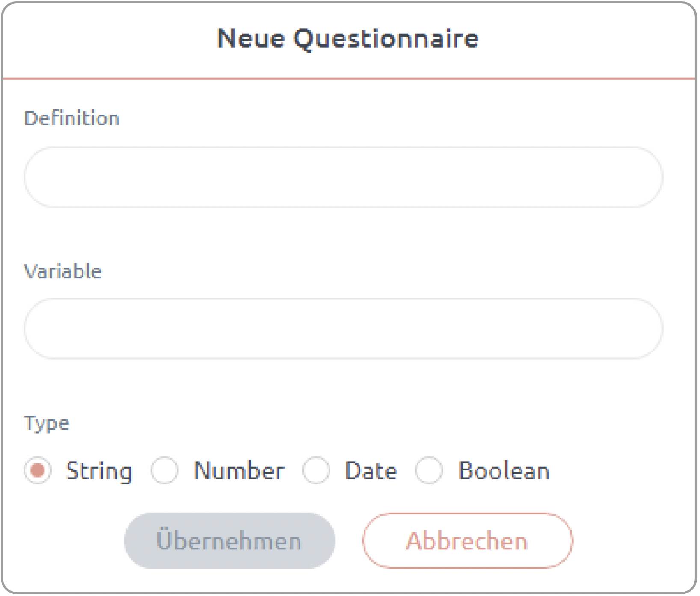Select the Number radio button
The width and height of the screenshot is (700, 596).
click(164, 470)
